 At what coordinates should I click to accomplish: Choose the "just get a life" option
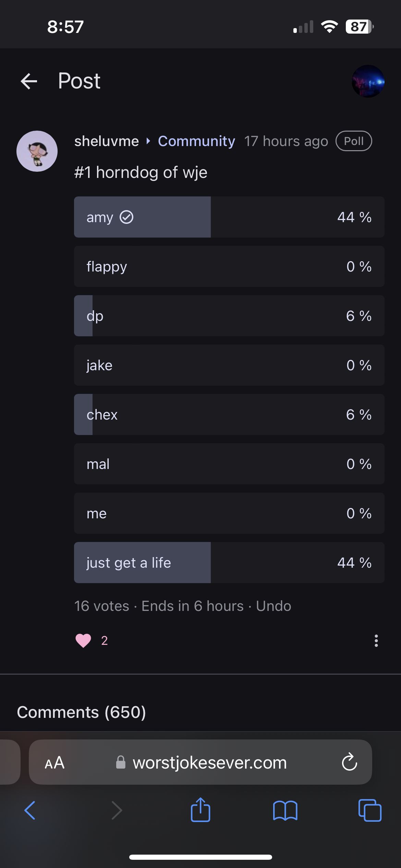[229, 563]
